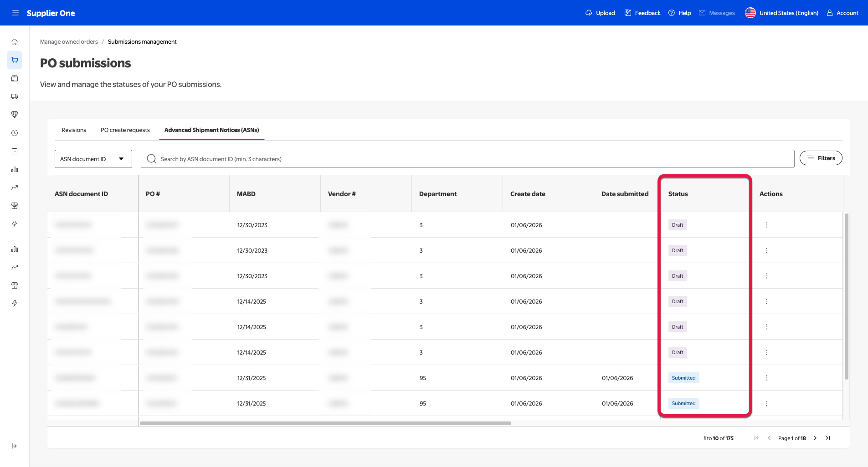The height and width of the screenshot is (467, 868).
Task: Open the Feedback link in header
Action: pyautogui.click(x=642, y=13)
